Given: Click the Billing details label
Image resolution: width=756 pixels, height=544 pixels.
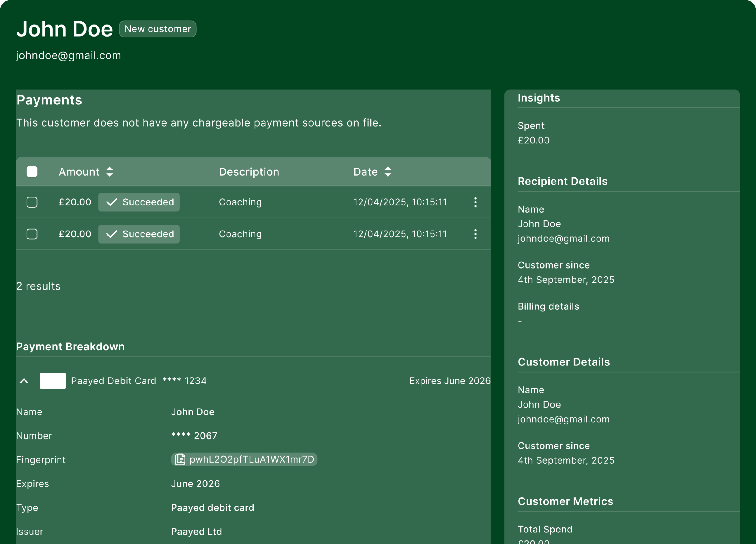Looking at the screenshot, I should 548,306.
